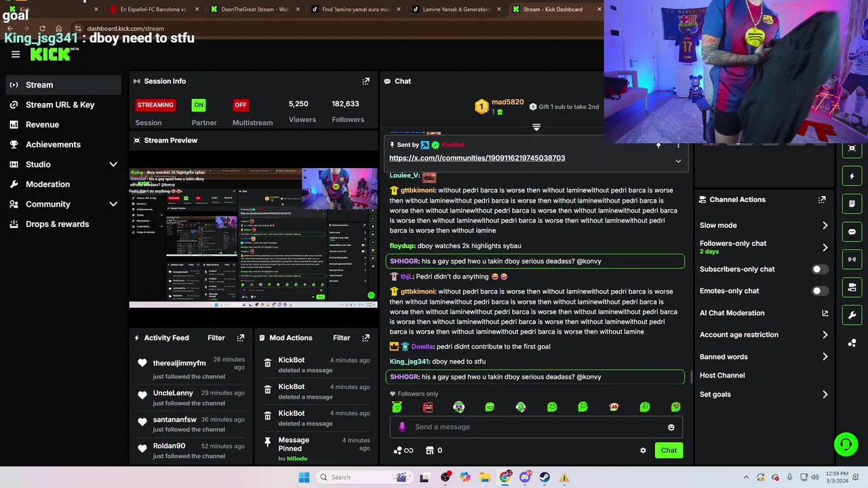Click Gift 1 sub to take 2nd
This screenshot has height=488, width=868.
pyautogui.click(x=564, y=106)
